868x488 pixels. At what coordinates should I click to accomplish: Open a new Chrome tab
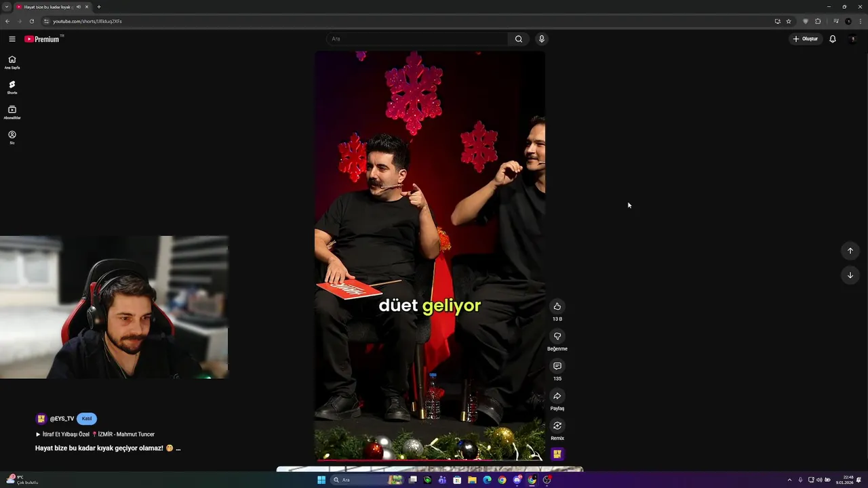99,7
